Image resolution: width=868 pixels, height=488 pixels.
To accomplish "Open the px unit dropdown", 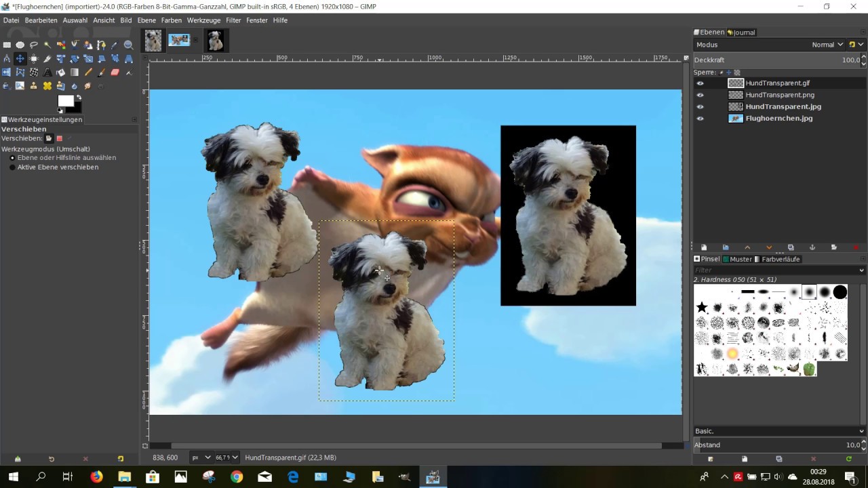I will pos(201,457).
